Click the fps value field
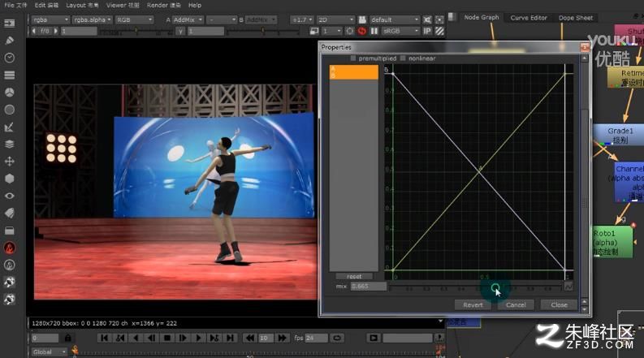This screenshot has width=644, height=358. [316, 338]
